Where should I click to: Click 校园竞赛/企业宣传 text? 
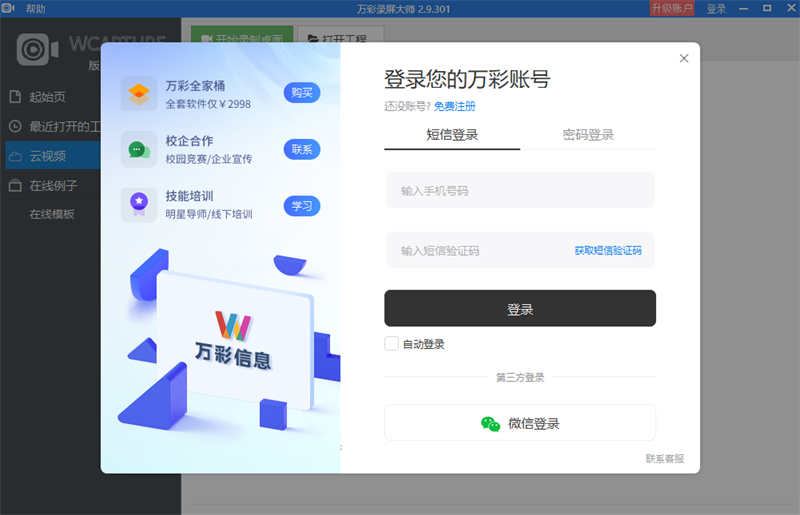point(209,159)
